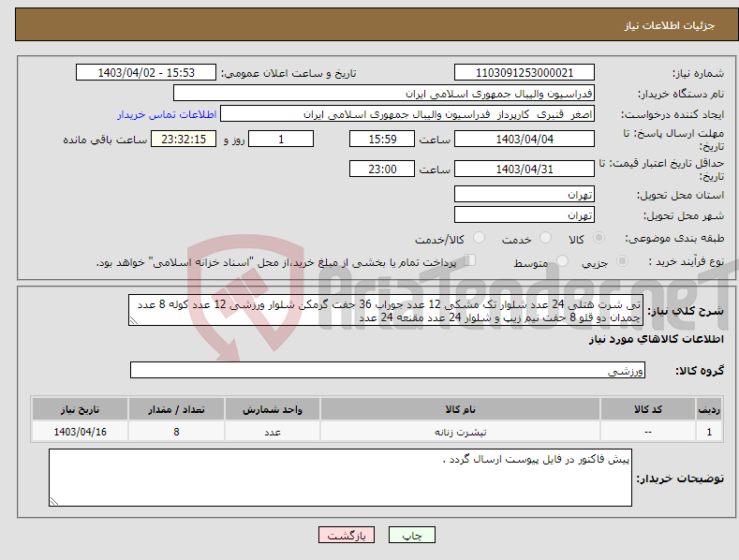The width and height of the screenshot is (739, 560).
Task: Click the quantity cell showing 8
Action: (x=176, y=432)
